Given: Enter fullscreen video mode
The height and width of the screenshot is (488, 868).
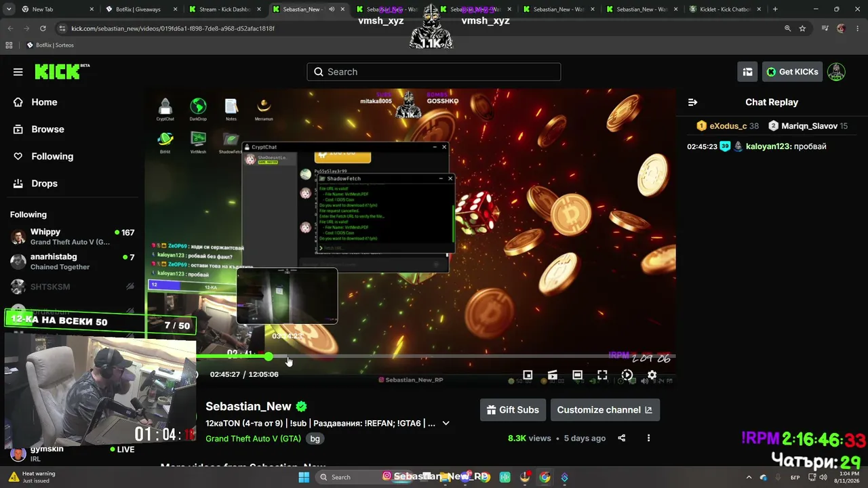Looking at the screenshot, I should click(602, 375).
